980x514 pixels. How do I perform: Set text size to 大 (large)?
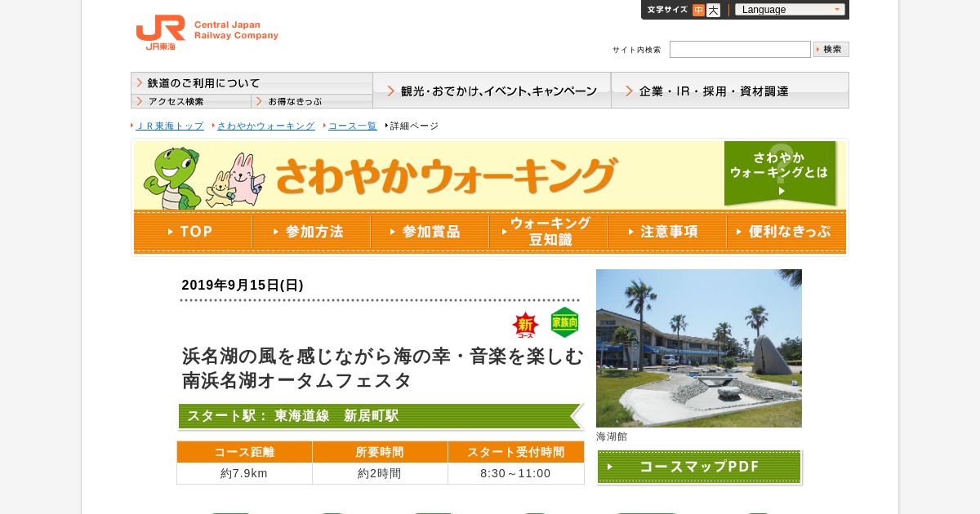[713, 10]
